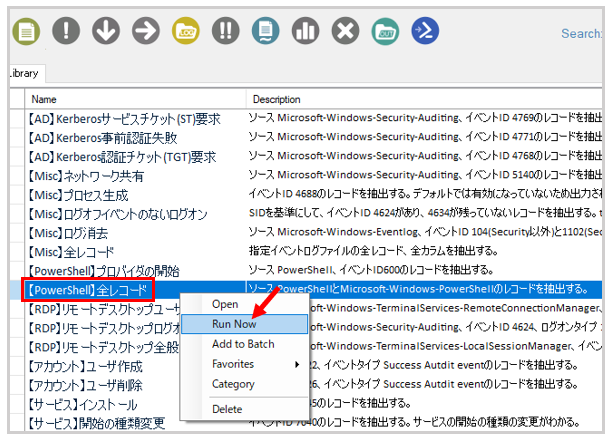Click description mentioning イベントID 5140

tap(425, 175)
